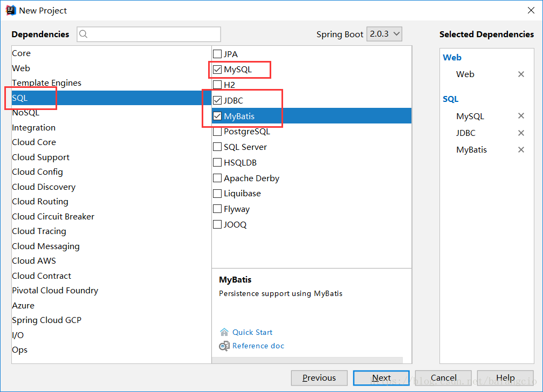The width and height of the screenshot is (543, 392).
Task: Click the SQL group heading in Selected Dependencies
Action: [451, 99]
